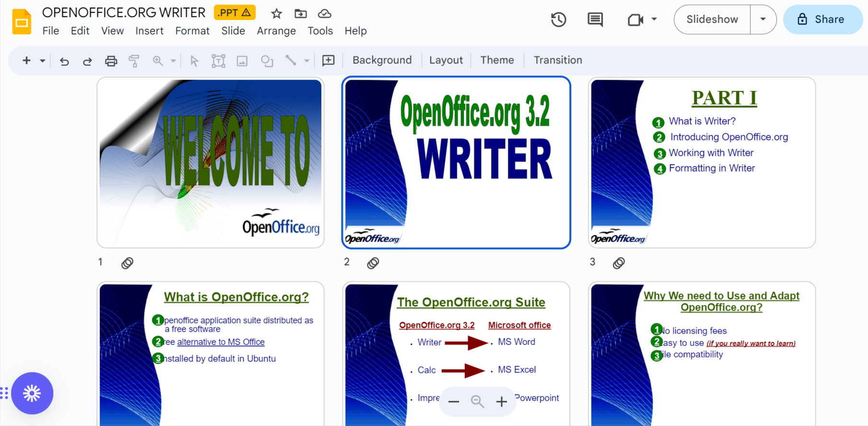
Task: Click the video camera meeting icon
Action: point(635,20)
